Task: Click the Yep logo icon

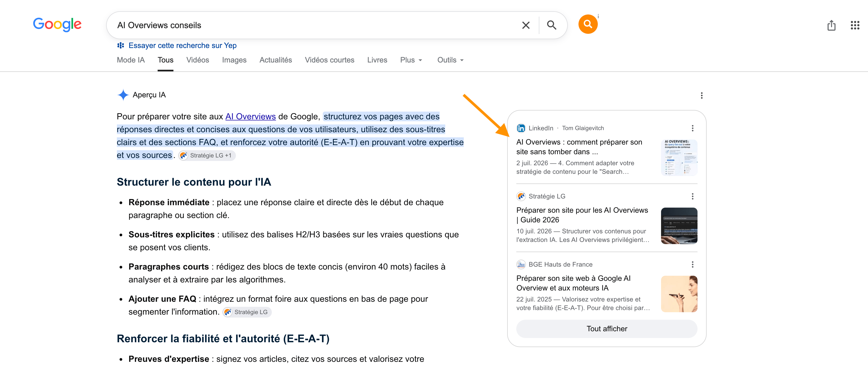Action: click(121, 45)
